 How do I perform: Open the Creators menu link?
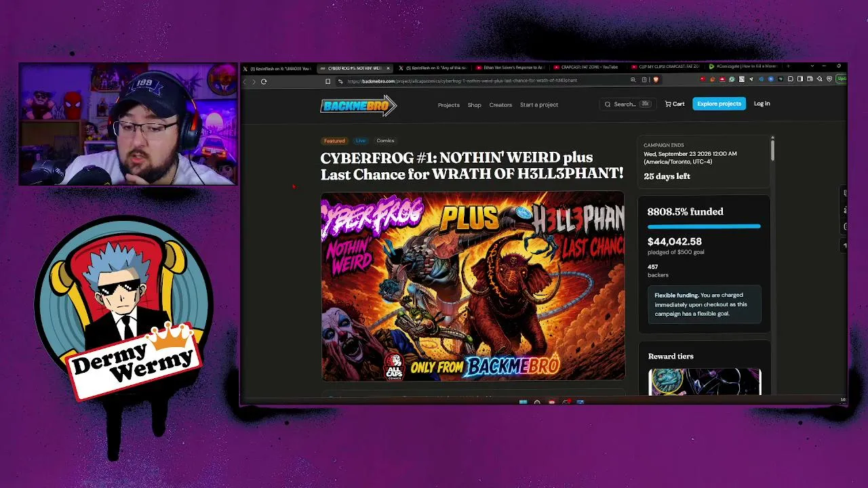500,105
